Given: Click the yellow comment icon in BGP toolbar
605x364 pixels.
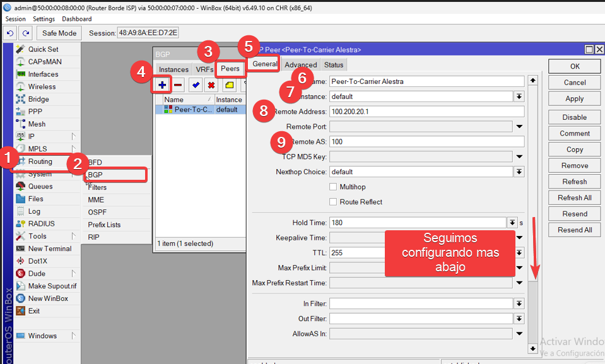Looking at the screenshot, I should tap(229, 85).
